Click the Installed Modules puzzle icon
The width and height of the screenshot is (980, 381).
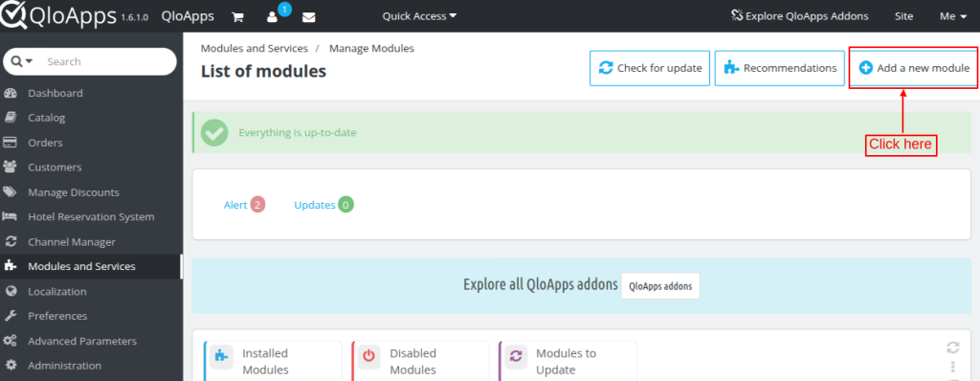(x=221, y=355)
